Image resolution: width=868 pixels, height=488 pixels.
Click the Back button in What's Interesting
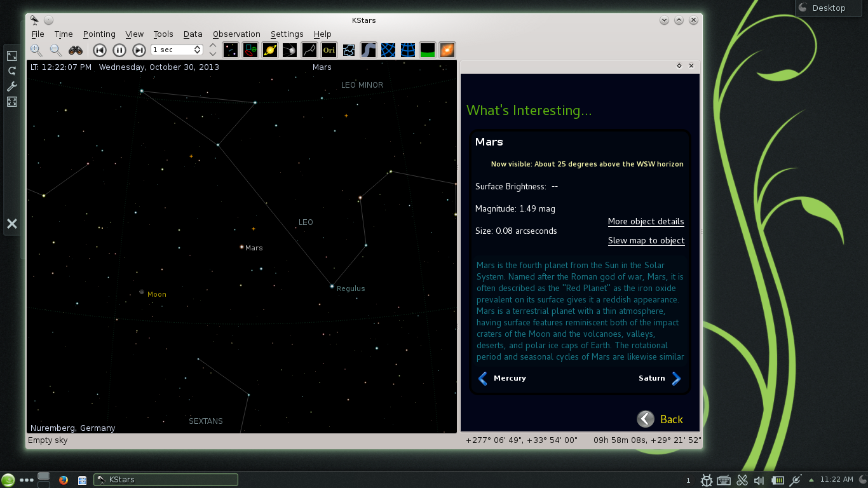point(660,419)
